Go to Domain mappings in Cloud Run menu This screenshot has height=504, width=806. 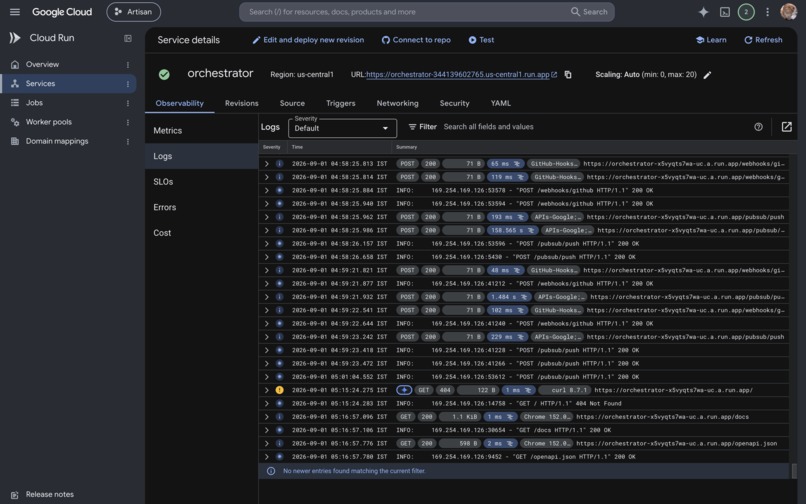tap(57, 141)
